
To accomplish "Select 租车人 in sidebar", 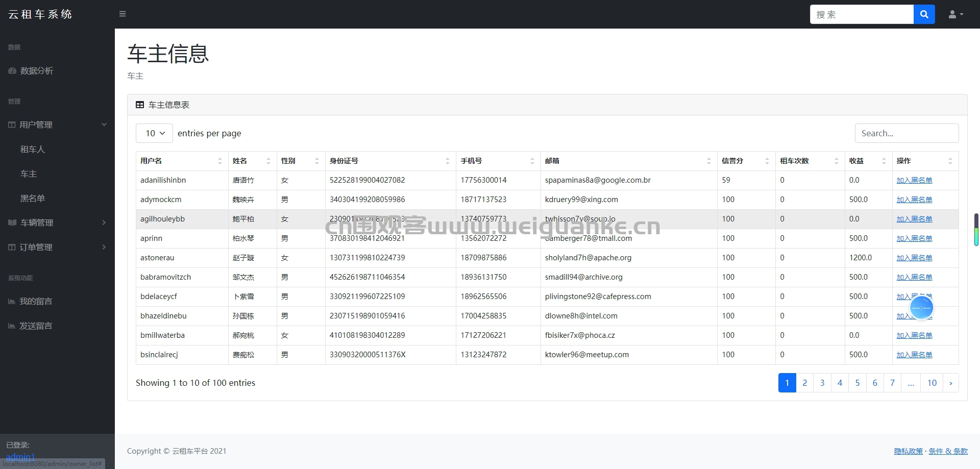I will coord(33,149).
